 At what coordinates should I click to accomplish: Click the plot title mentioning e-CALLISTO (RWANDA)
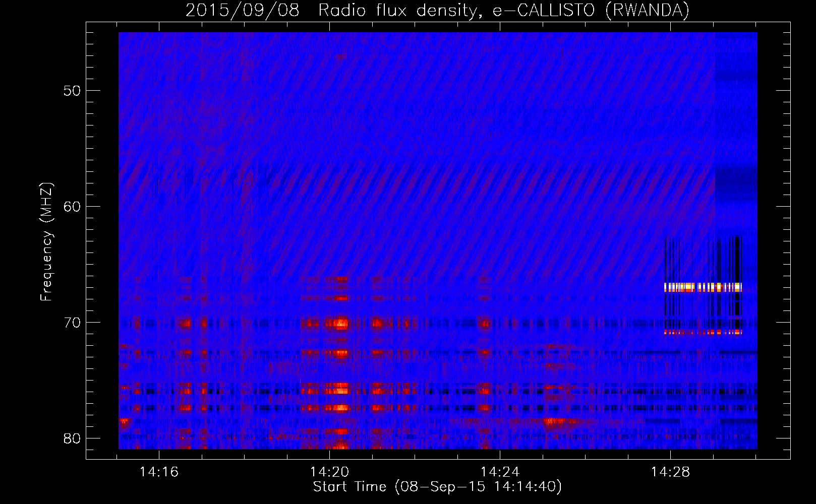coord(437,10)
